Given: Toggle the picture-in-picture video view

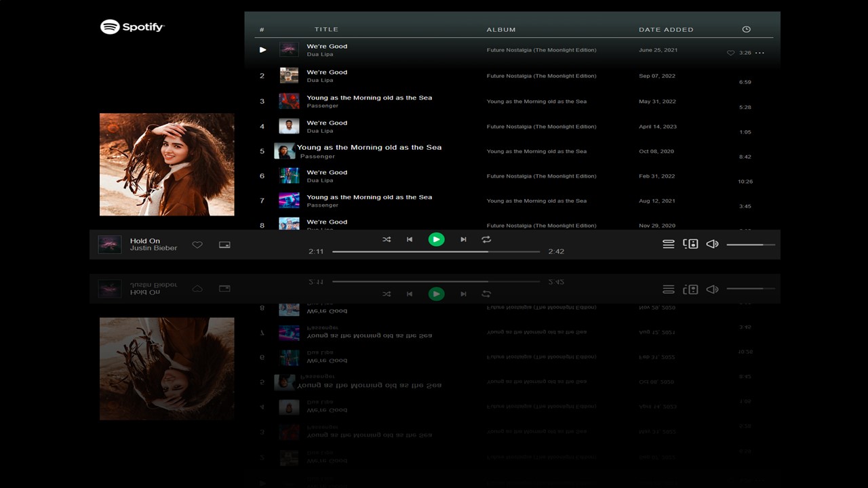Looking at the screenshot, I should [x=224, y=244].
